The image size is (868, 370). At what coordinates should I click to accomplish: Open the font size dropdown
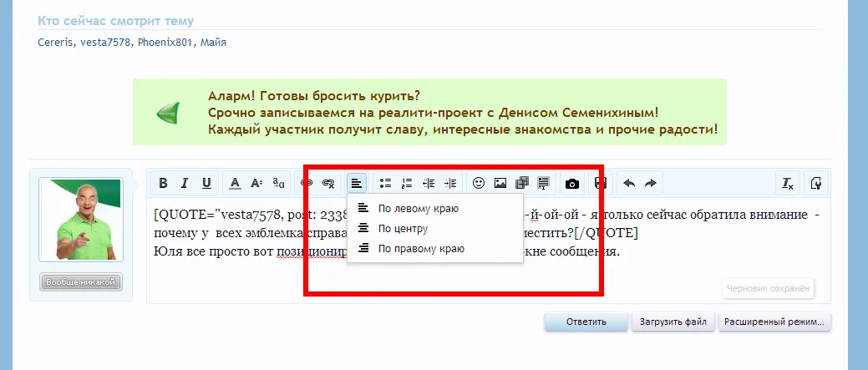(257, 184)
